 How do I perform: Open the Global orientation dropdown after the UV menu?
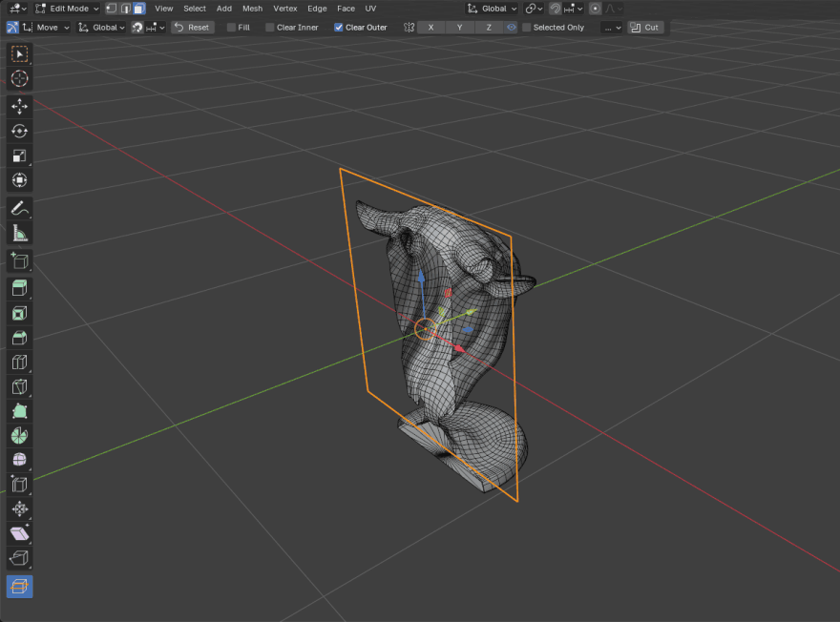pyautogui.click(x=492, y=9)
